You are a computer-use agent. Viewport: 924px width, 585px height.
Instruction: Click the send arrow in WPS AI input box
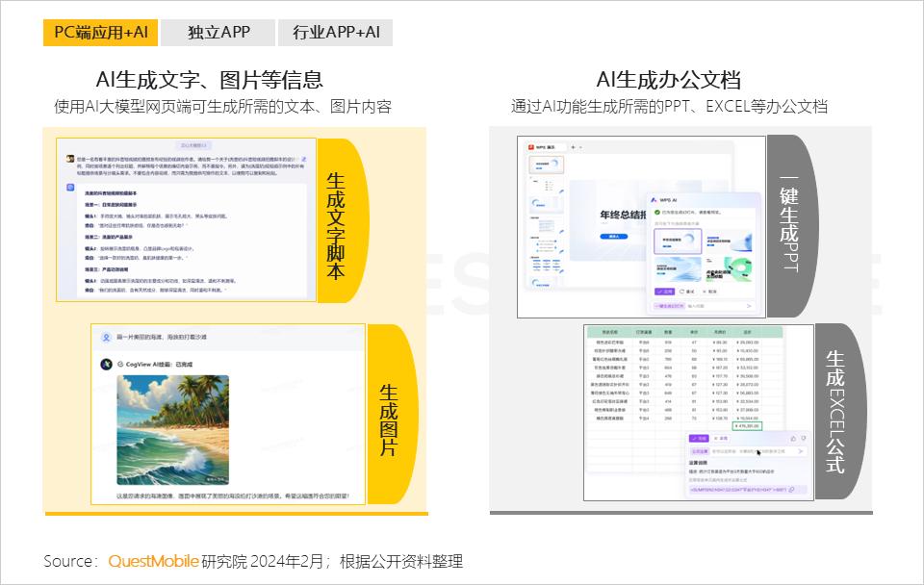[x=749, y=305]
